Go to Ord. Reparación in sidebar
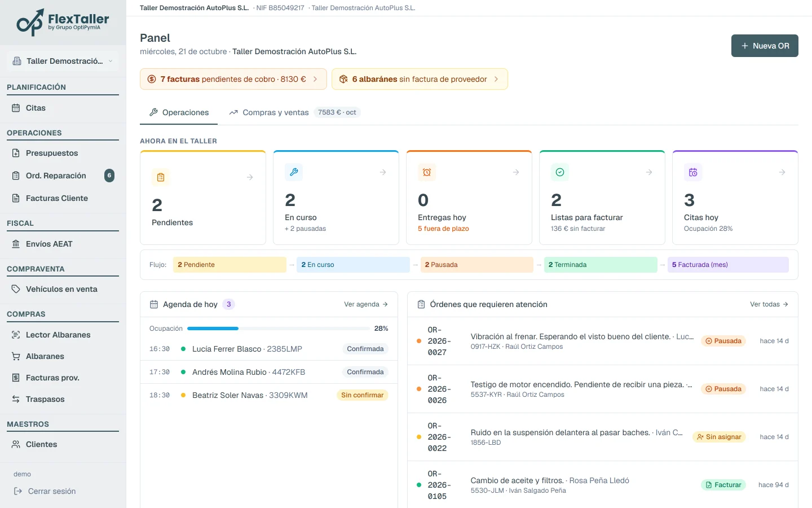The width and height of the screenshot is (812, 508). click(63, 176)
